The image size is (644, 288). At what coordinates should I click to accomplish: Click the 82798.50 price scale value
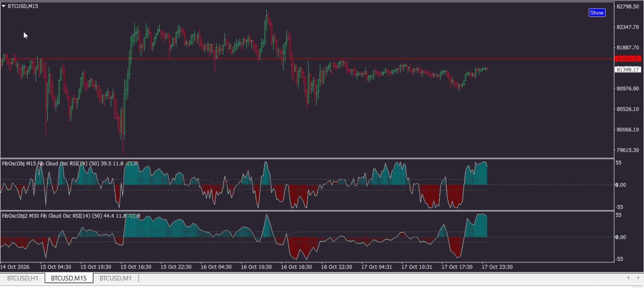(x=628, y=7)
